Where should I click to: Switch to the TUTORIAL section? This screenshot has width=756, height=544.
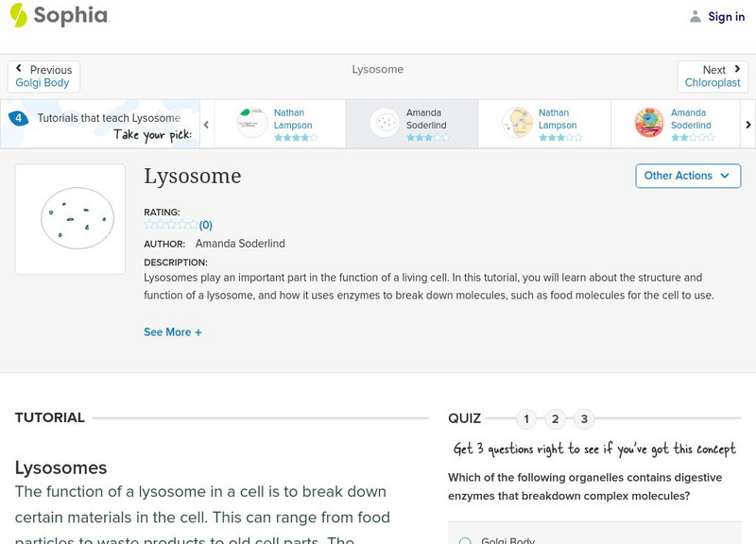coord(47,416)
